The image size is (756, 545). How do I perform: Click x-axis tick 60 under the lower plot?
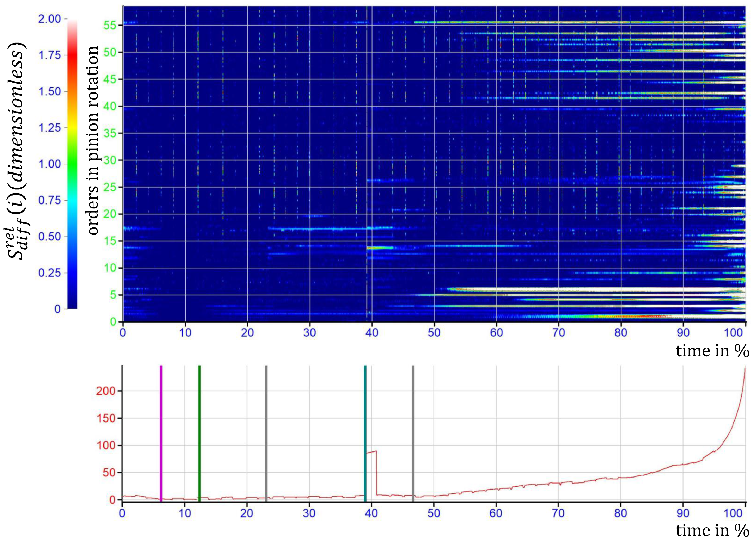point(496,513)
